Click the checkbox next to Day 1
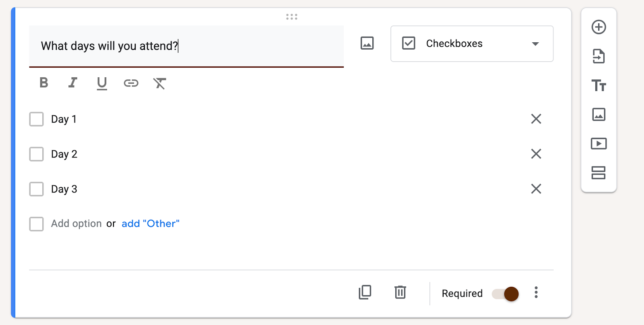This screenshot has width=644, height=325. [x=37, y=119]
